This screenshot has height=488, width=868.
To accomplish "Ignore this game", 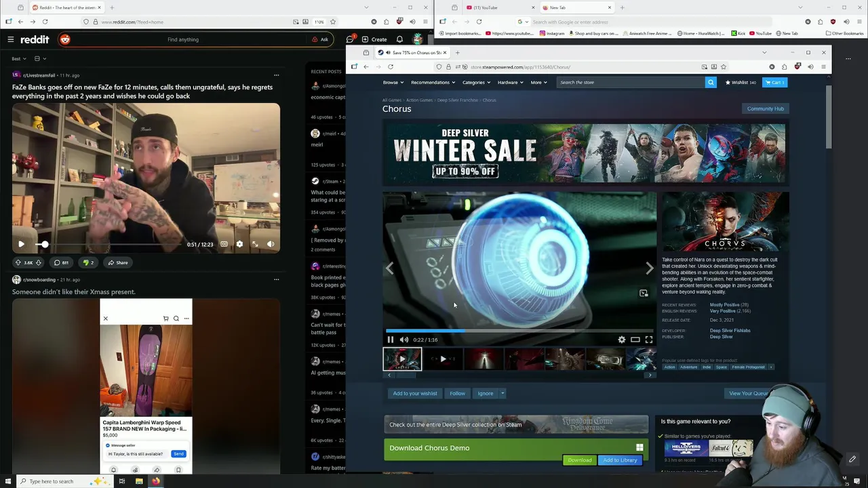I will click(486, 393).
